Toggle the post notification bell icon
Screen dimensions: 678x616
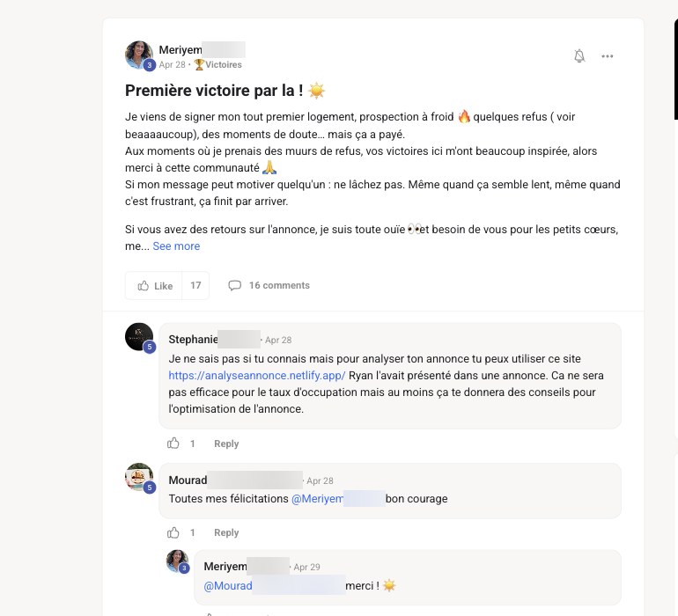[579, 56]
